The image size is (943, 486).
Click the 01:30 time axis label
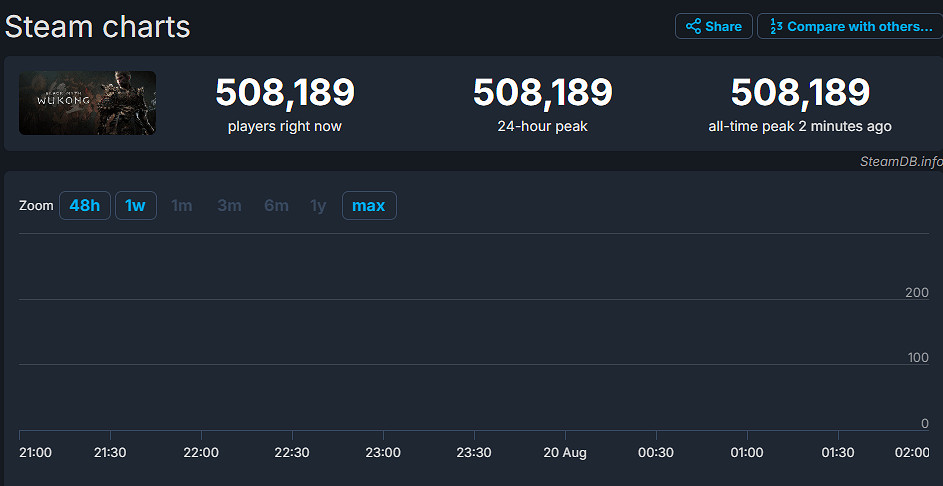[838, 453]
